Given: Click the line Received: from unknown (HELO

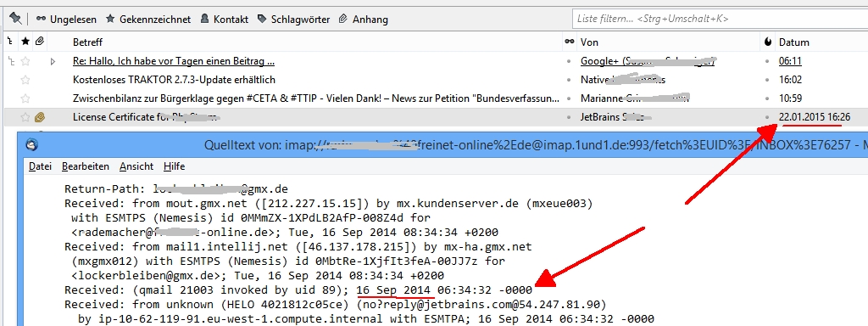Looking at the screenshot, I should [x=336, y=305].
